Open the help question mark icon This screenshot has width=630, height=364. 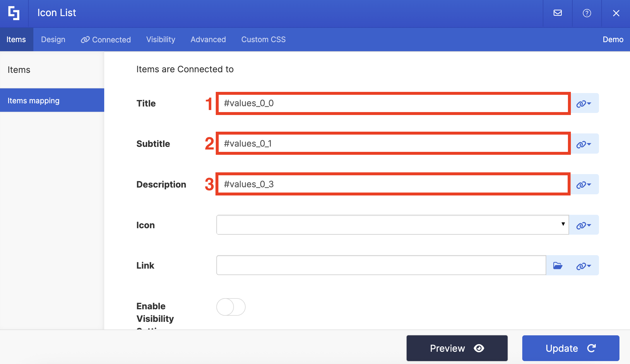click(x=587, y=13)
